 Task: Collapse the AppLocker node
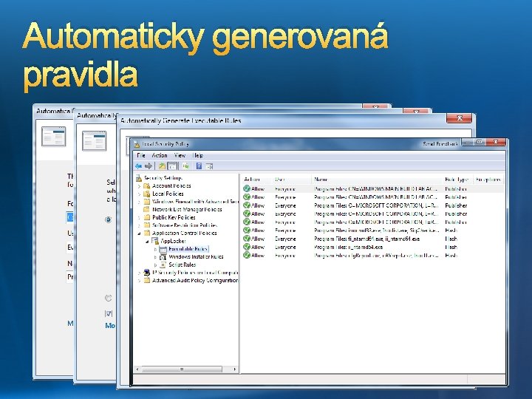point(147,241)
